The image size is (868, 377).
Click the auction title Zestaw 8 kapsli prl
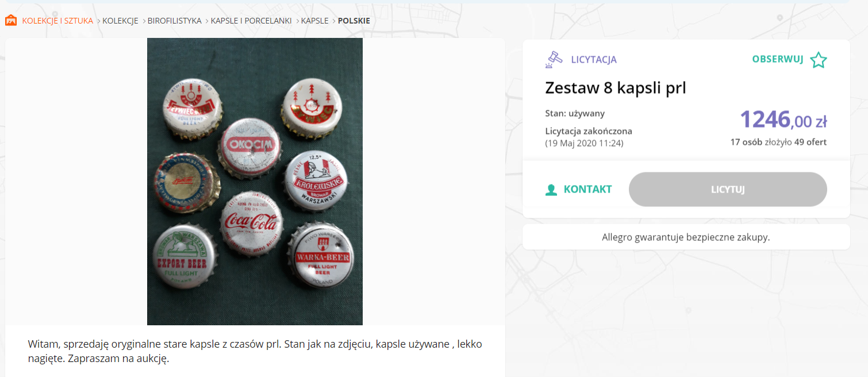pos(616,88)
